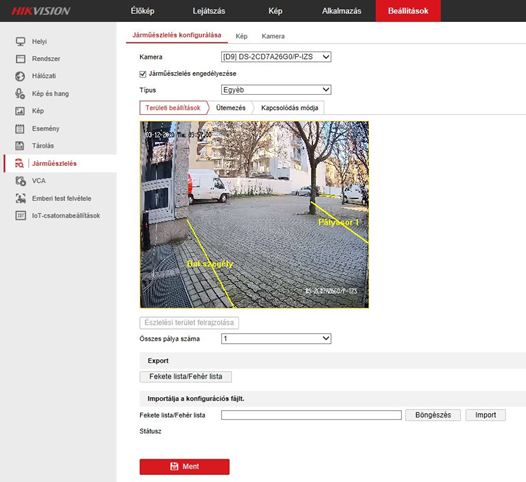Switch to Járműészlelés konfigurálása tab
Screen dimensions: 526x482
[x=177, y=35]
